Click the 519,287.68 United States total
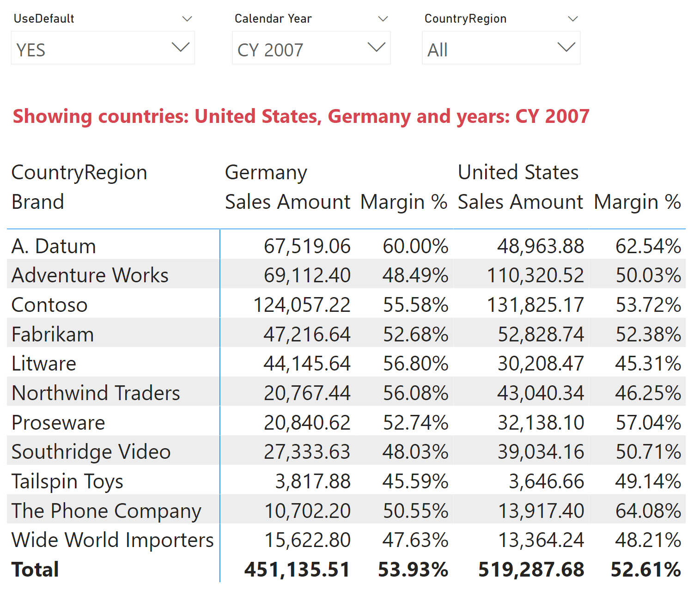This screenshot has width=700, height=596. click(x=531, y=570)
